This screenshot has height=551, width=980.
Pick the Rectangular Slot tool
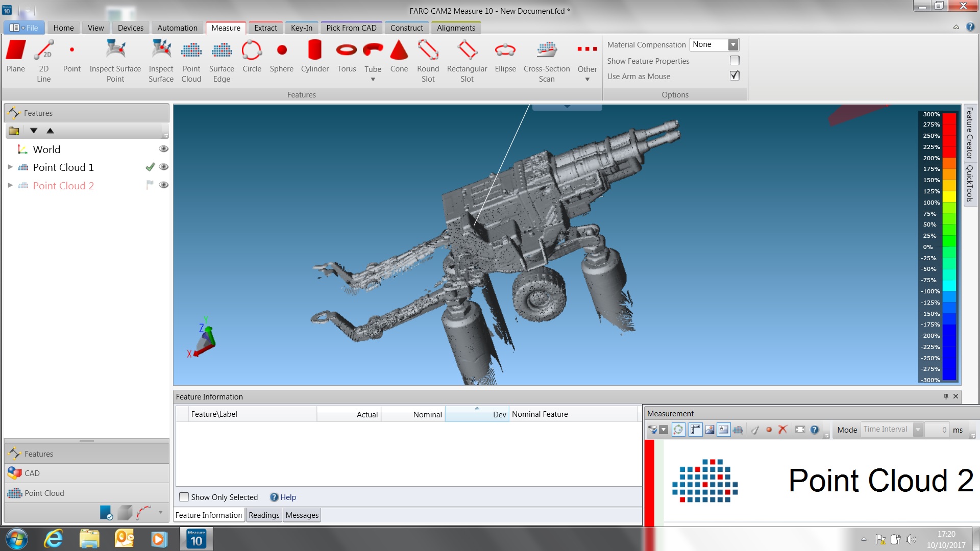[467, 61]
